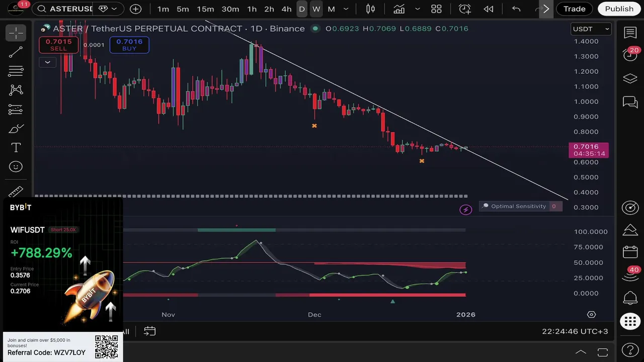644x362 pixels.
Task: Open the target circle icon in right sidebar
Action: tap(630, 208)
